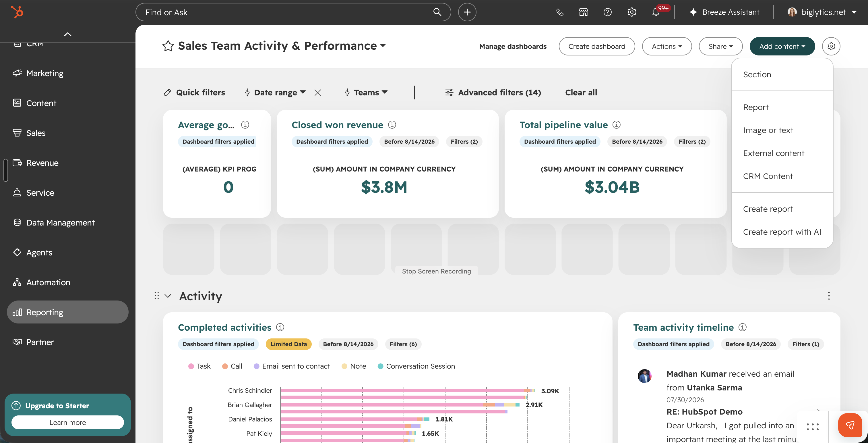The height and width of the screenshot is (443, 868).
Task: Expand the Teams filter
Action: [x=371, y=93]
